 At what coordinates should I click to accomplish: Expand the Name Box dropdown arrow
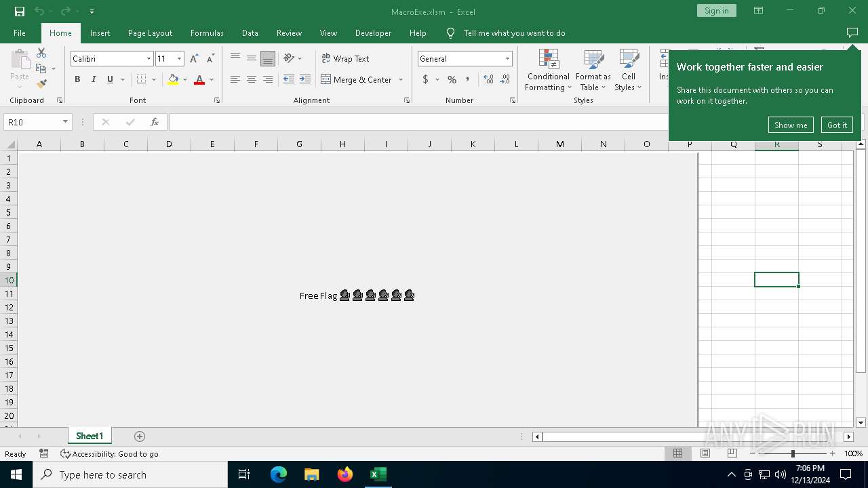(65, 122)
